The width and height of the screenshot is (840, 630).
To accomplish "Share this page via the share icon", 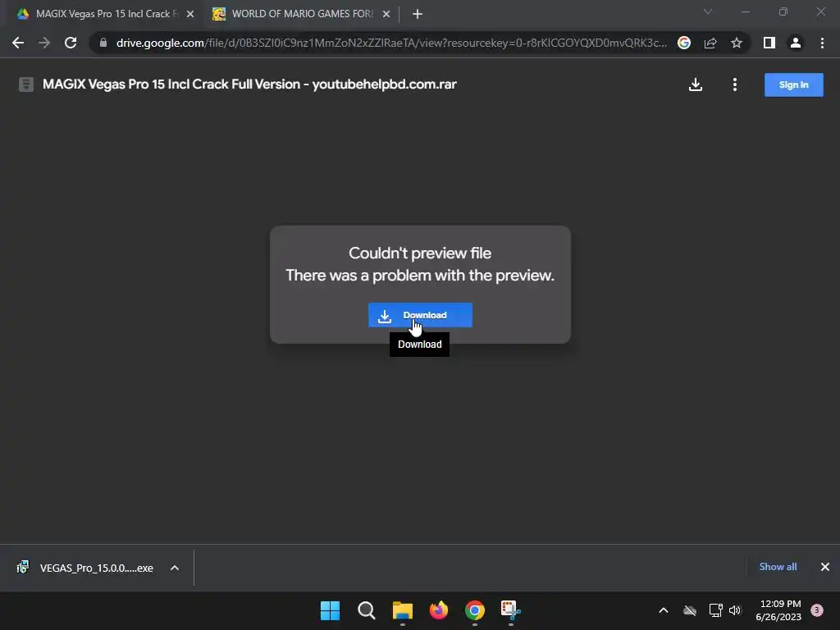I will click(x=710, y=43).
